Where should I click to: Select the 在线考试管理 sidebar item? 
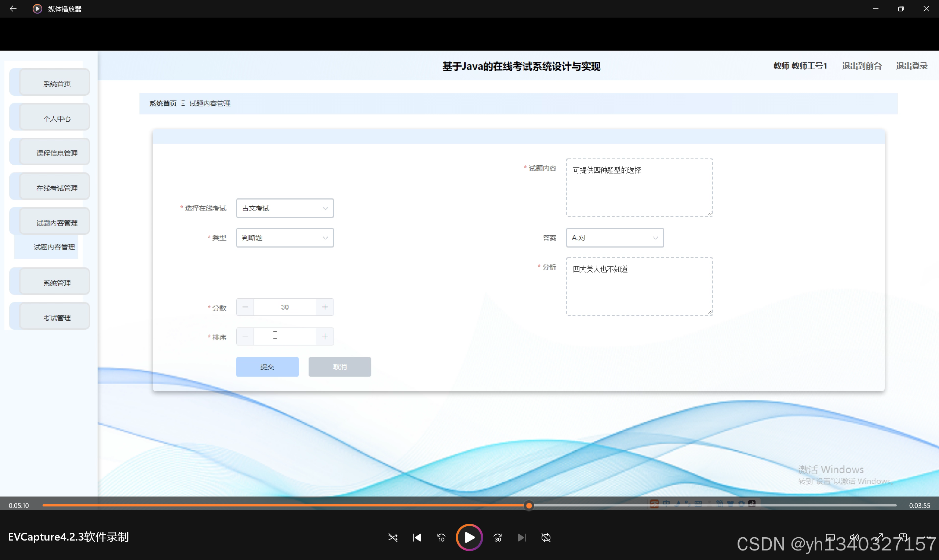coord(57,188)
